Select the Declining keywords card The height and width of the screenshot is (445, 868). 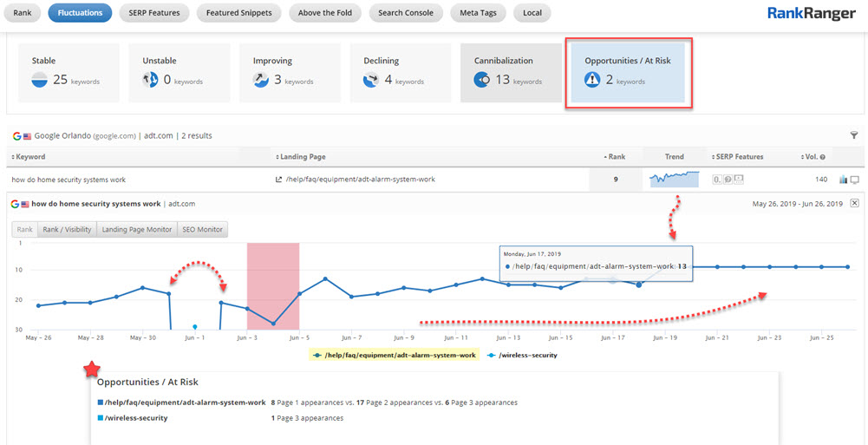coord(401,73)
